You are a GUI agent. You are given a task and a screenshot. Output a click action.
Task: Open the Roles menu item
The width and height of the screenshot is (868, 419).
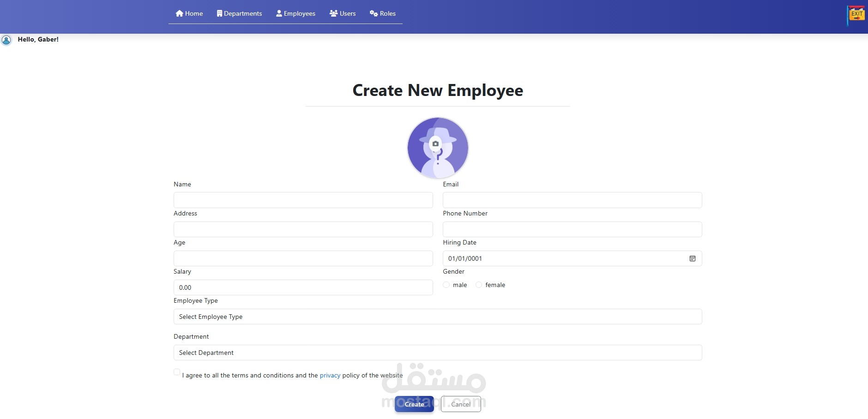pyautogui.click(x=383, y=13)
